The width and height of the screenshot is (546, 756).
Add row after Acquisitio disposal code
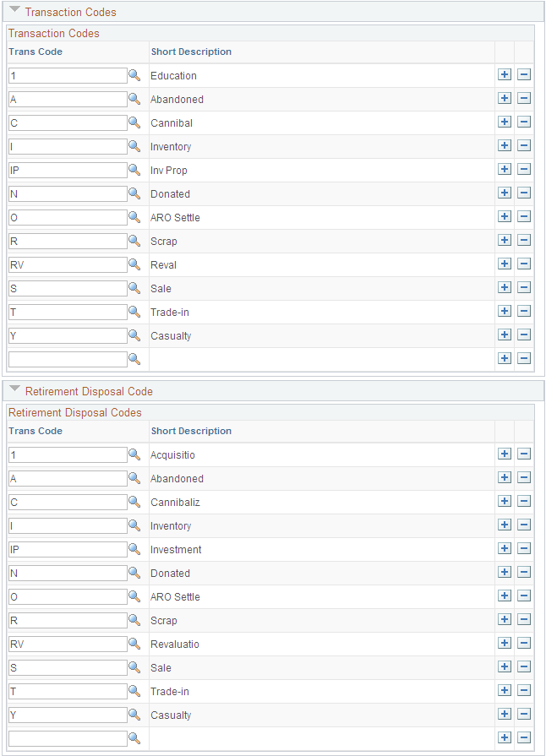click(505, 454)
